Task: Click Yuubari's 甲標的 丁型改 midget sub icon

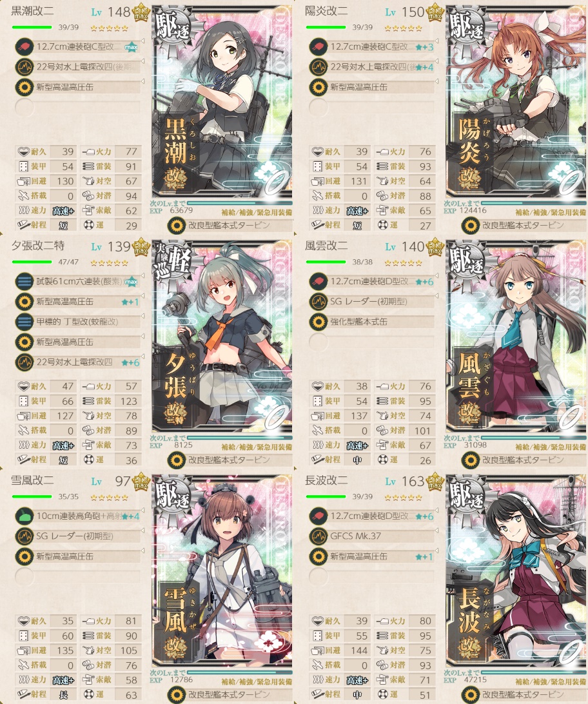Action: [24, 322]
